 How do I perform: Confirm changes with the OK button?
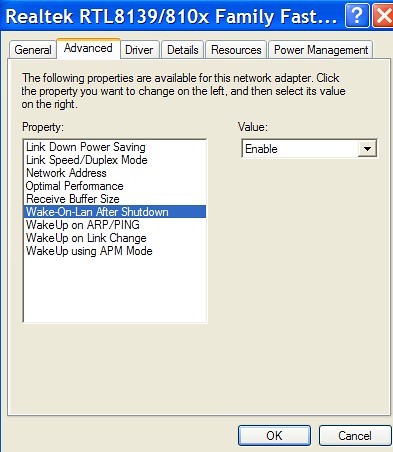pos(274,435)
